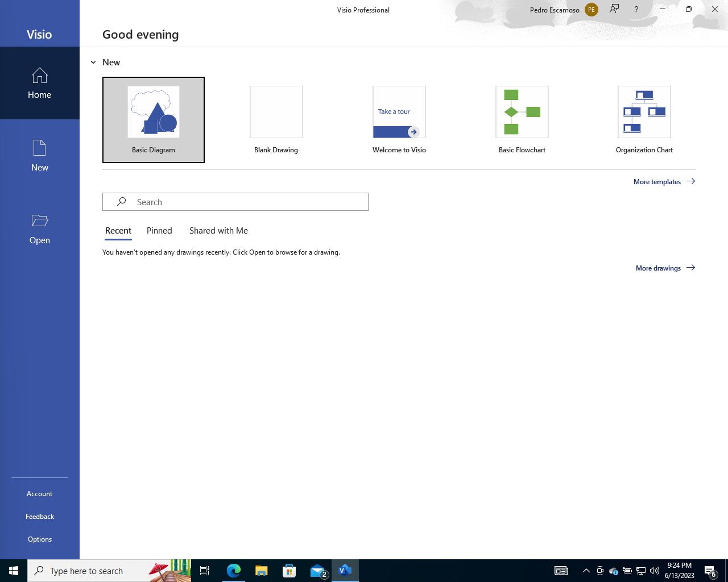Screen dimensions: 728x582
Task: Open the Home page in sidebar
Action: [x=39, y=83]
